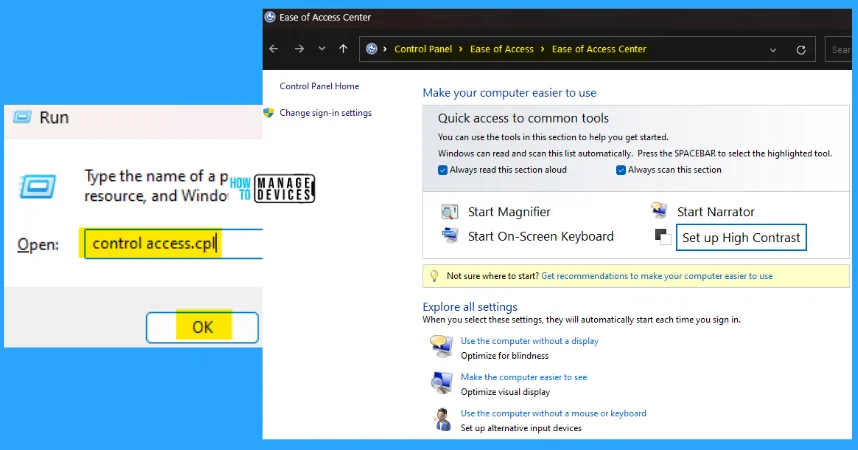The width and height of the screenshot is (858, 450).
Task: Click the High Contrast icon
Action: click(663, 236)
